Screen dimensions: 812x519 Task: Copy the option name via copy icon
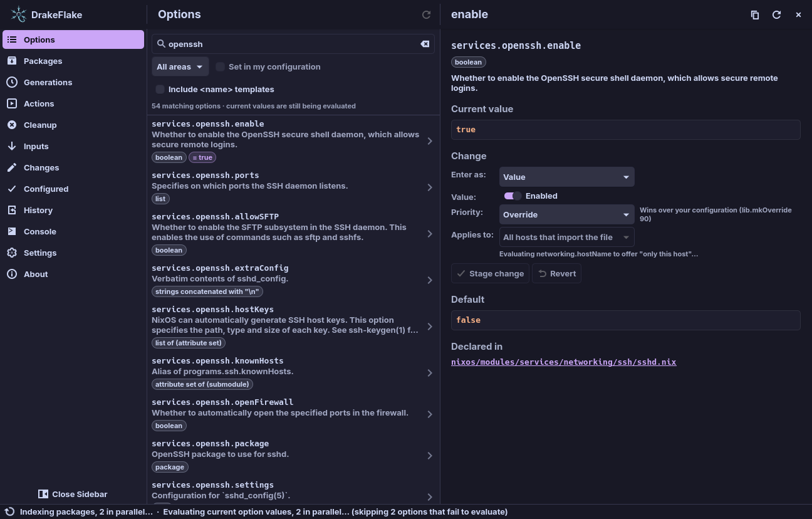point(755,14)
